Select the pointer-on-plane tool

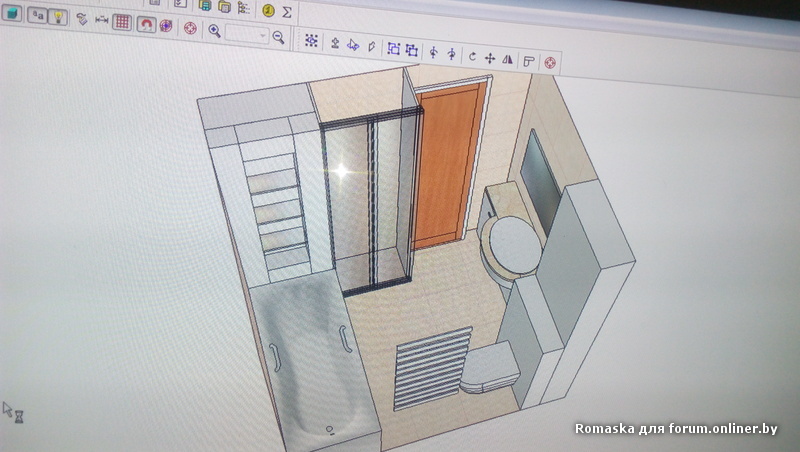353,45
